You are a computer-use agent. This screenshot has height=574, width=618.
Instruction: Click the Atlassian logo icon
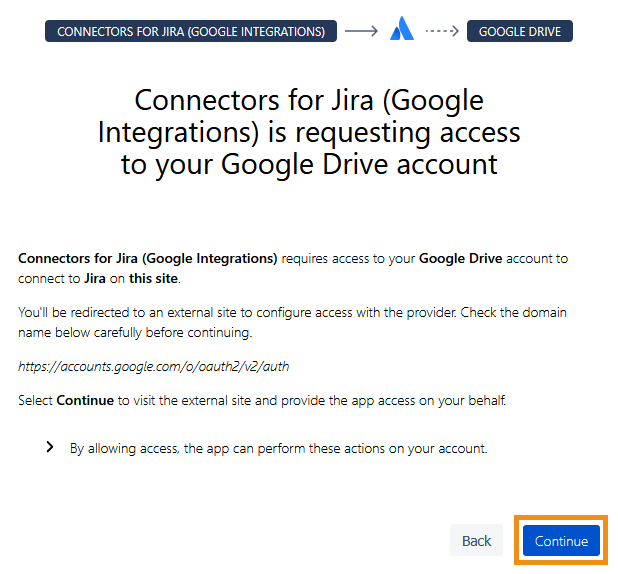tap(402, 31)
